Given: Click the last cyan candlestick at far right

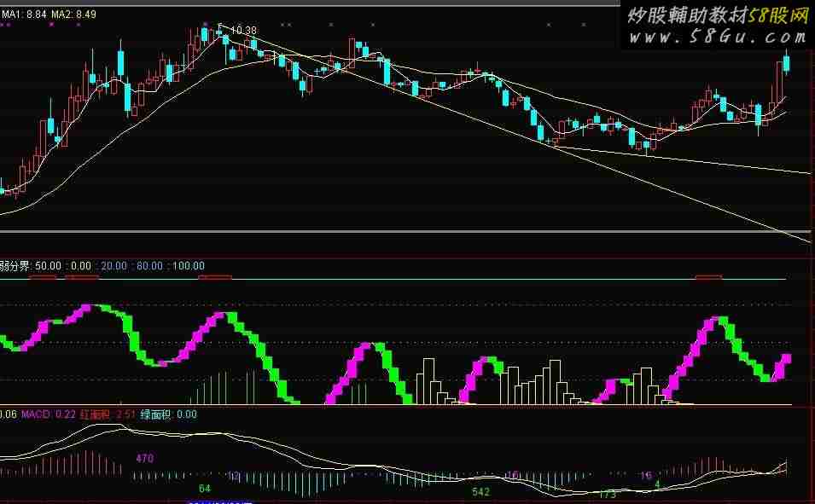Looking at the screenshot, I should [x=786, y=63].
